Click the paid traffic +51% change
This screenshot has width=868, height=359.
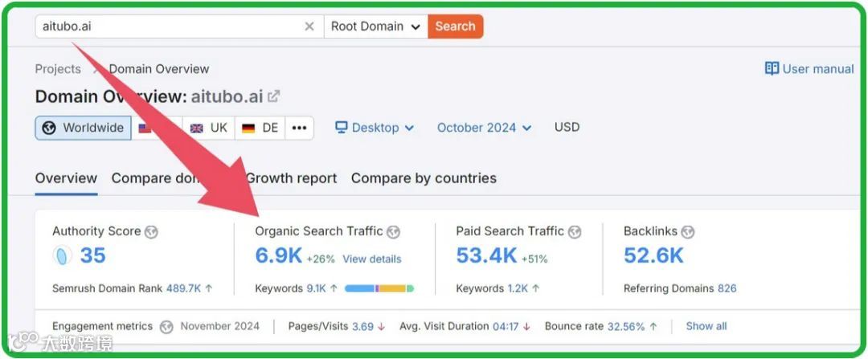click(x=534, y=259)
